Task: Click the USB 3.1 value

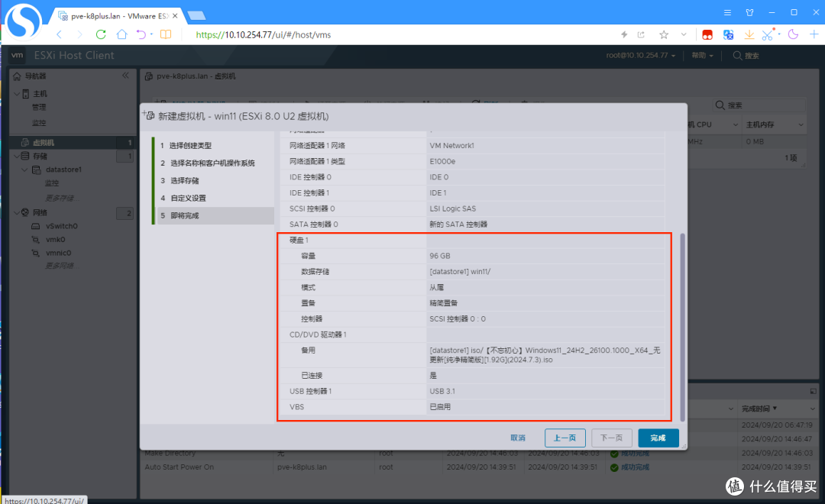Action: (x=442, y=392)
